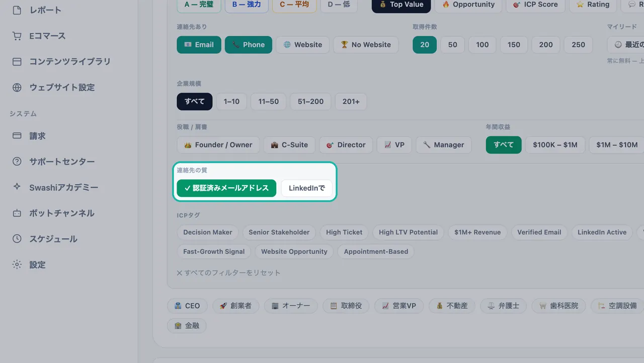Click the Swashiアカデミー sparkle icon
The height and width of the screenshot is (363, 644).
pyautogui.click(x=17, y=187)
